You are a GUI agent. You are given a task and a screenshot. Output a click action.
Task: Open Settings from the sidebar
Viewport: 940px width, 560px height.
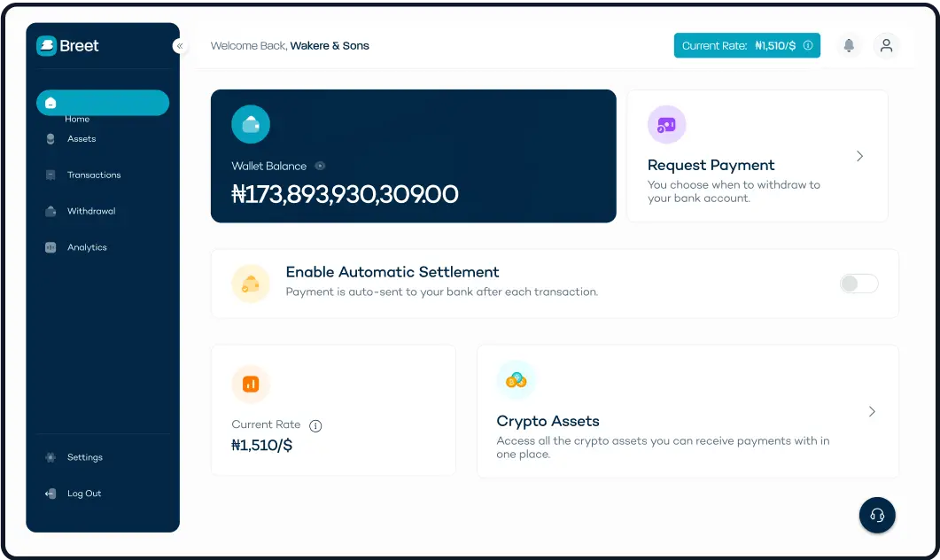84,457
